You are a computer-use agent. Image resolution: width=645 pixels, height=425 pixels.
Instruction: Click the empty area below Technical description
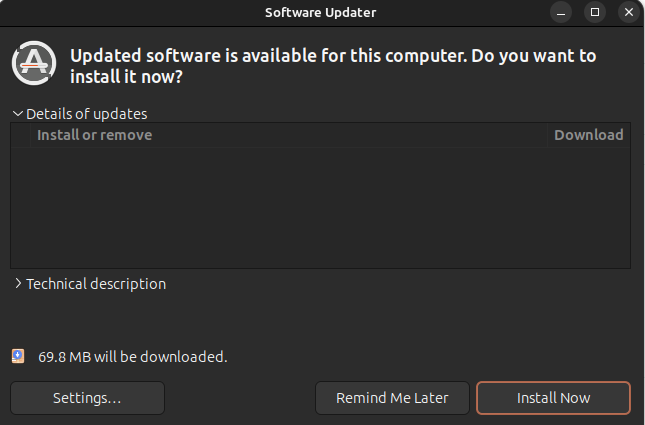320,320
